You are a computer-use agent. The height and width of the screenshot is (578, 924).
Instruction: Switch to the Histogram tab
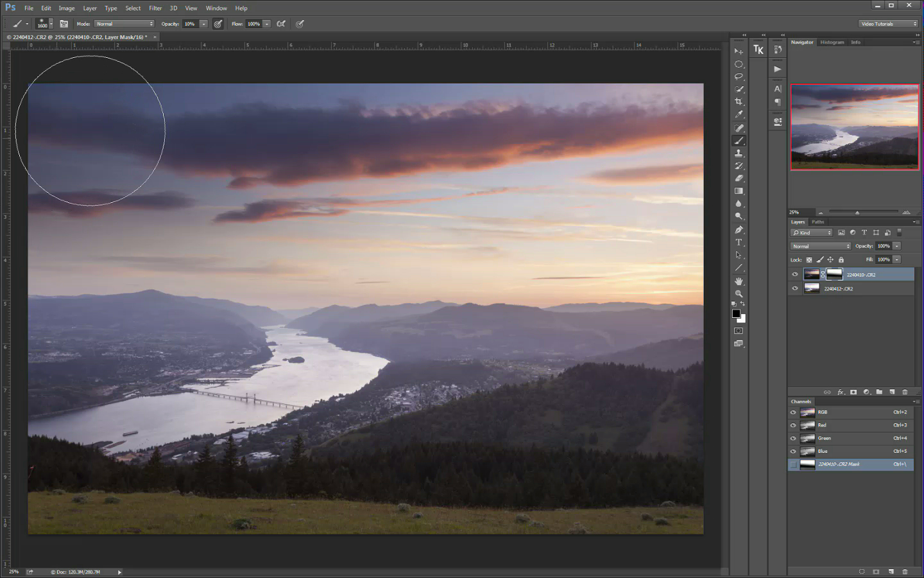[x=832, y=42]
